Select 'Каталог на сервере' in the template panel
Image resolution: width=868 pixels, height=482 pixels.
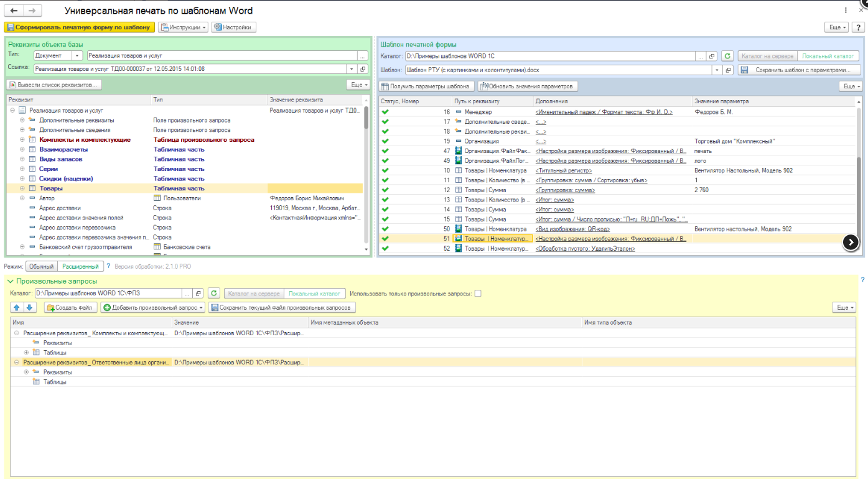767,56
